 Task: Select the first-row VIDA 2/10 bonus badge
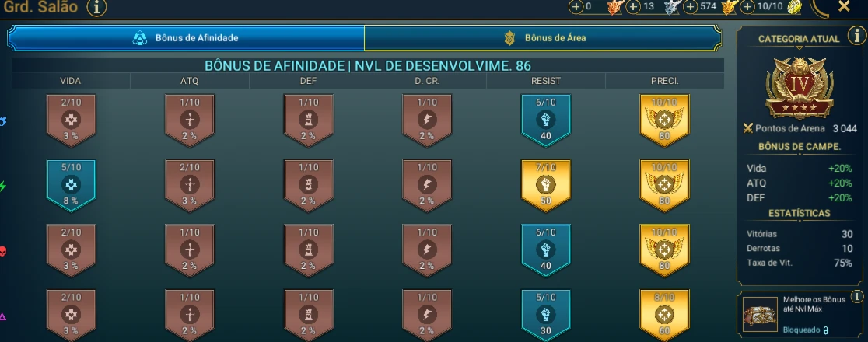point(71,120)
